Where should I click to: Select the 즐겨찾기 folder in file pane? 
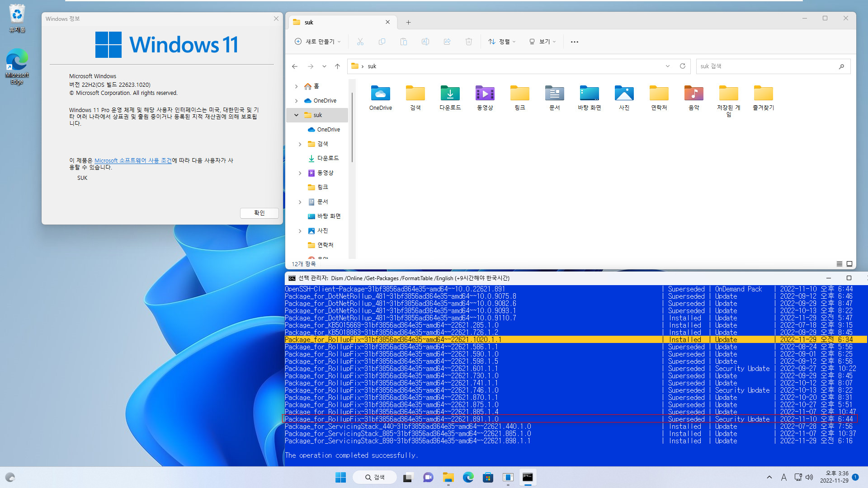click(x=763, y=98)
